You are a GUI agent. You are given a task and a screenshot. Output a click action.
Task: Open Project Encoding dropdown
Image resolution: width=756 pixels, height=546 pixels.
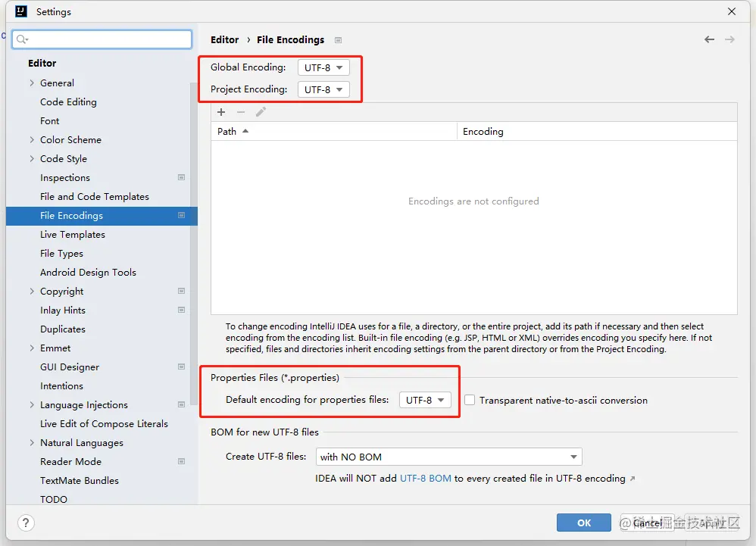click(323, 89)
